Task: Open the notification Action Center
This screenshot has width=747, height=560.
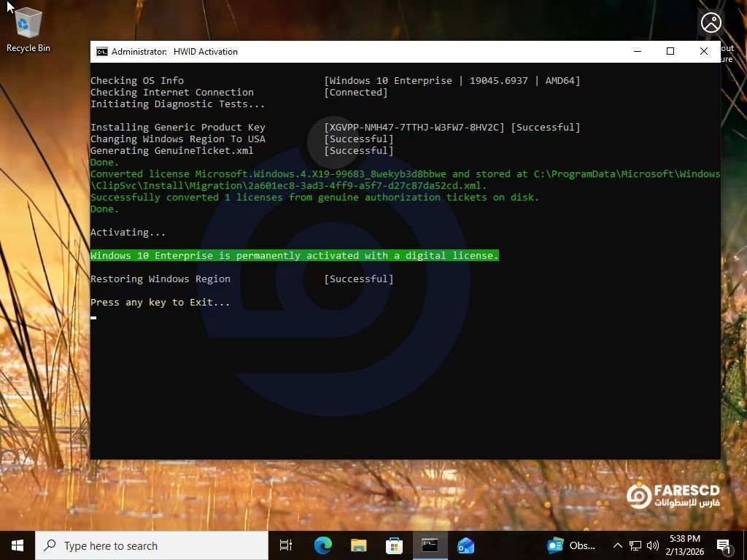Action: 724,545
